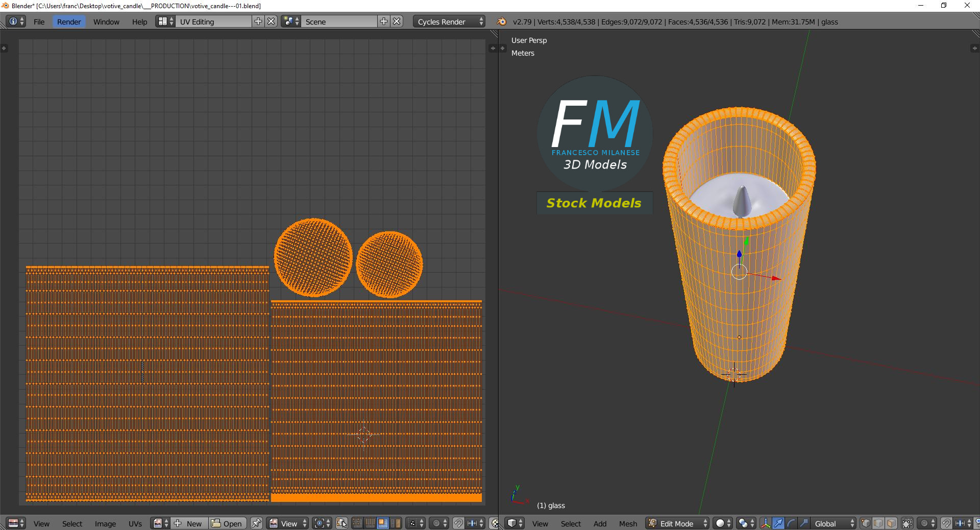Open the Mesh menu
980x530 pixels.
pos(628,524)
